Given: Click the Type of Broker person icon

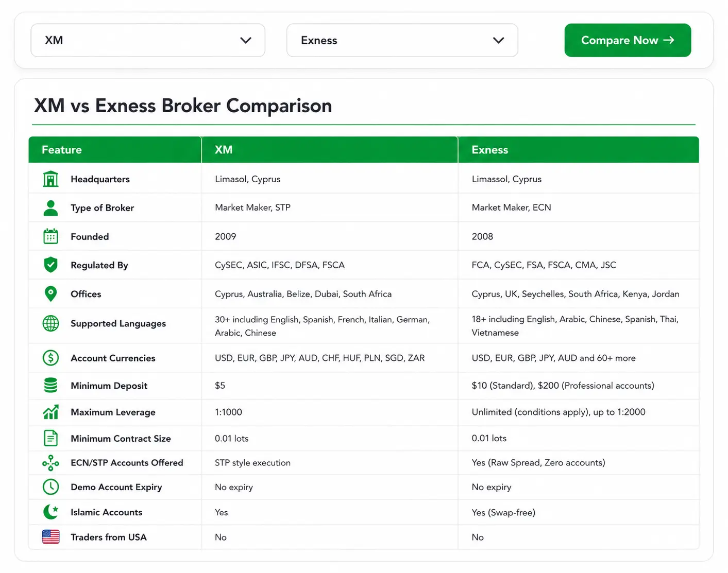Looking at the screenshot, I should [x=50, y=207].
